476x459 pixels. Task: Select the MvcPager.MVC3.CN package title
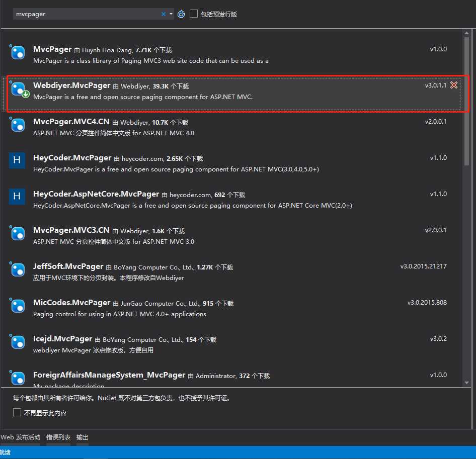[71, 230]
